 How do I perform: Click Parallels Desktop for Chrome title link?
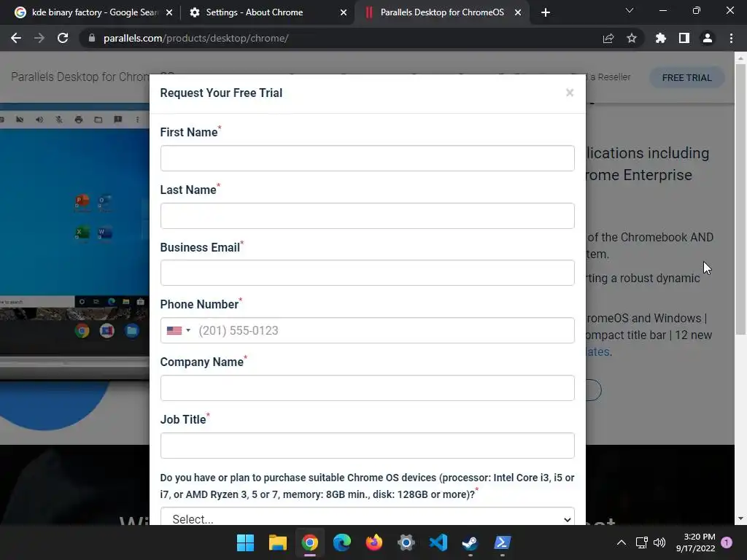tap(80, 77)
